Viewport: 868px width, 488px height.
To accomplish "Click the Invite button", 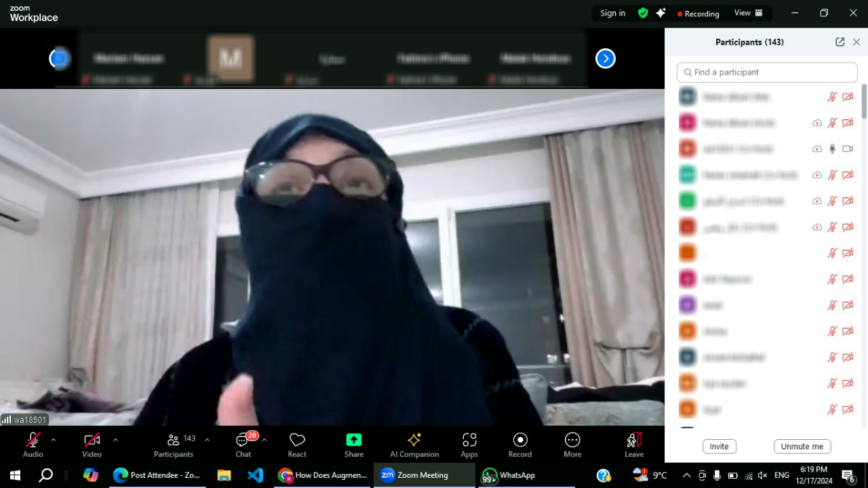I will tap(719, 447).
